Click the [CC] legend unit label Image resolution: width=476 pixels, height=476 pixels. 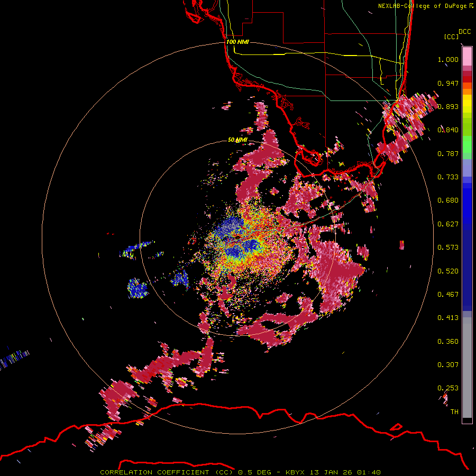click(x=451, y=36)
